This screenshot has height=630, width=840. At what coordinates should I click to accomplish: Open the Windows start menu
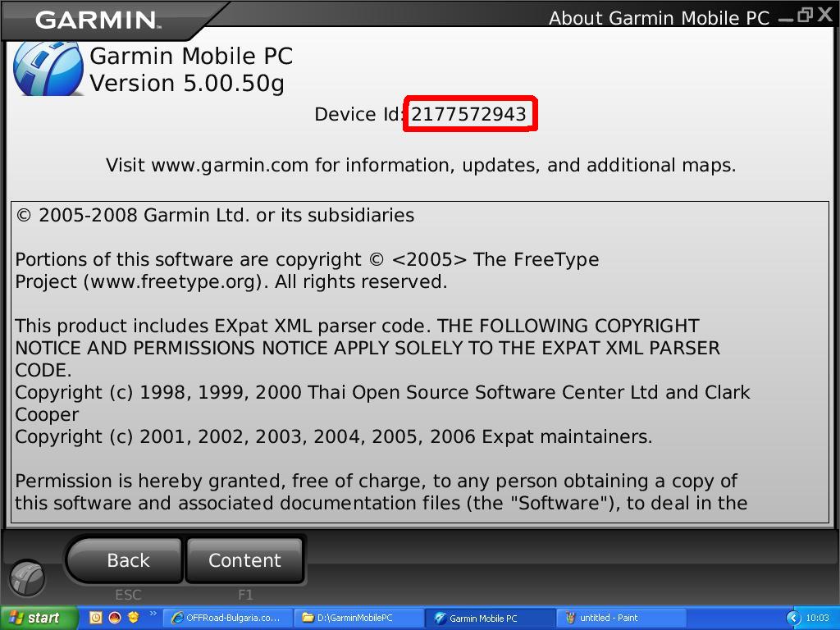click(x=39, y=618)
